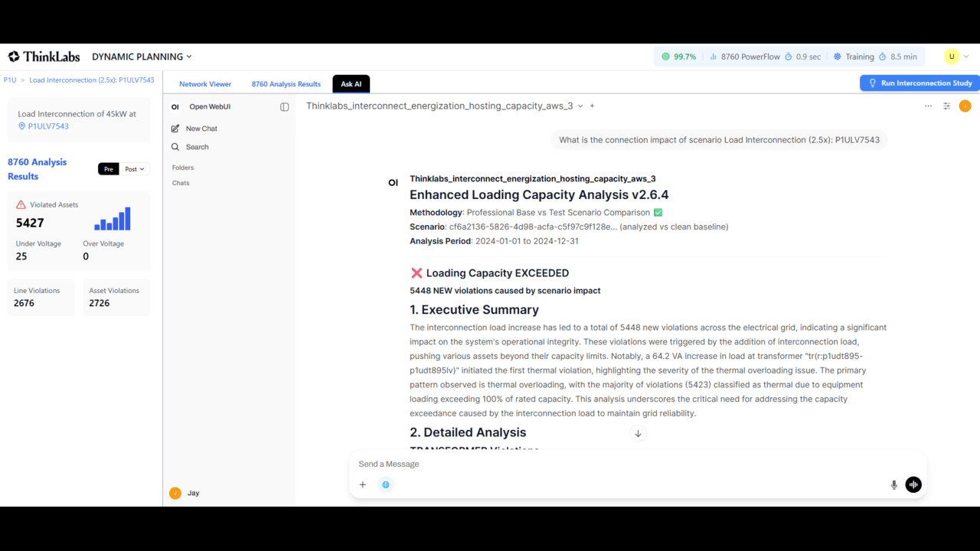Expand the Folders section
The width and height of the screenshot is (980, 551).
183,168
